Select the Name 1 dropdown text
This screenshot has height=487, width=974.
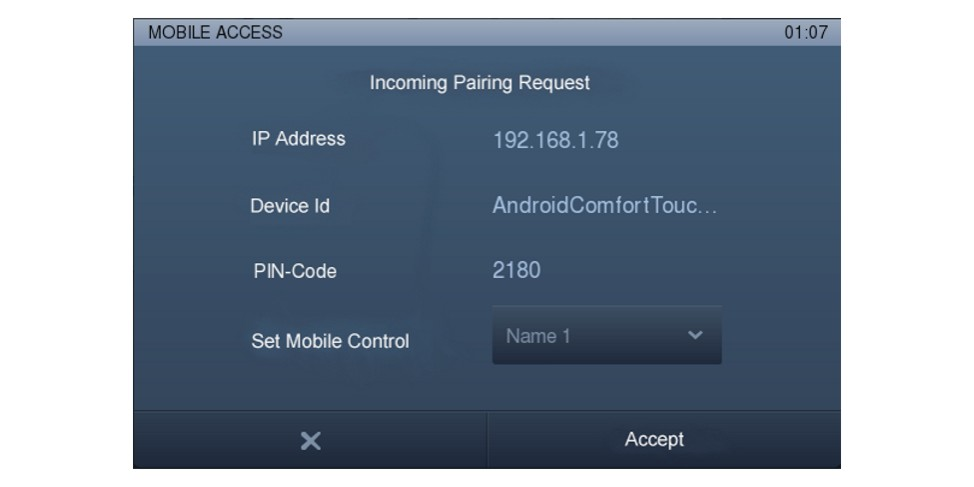coord(538,336)
